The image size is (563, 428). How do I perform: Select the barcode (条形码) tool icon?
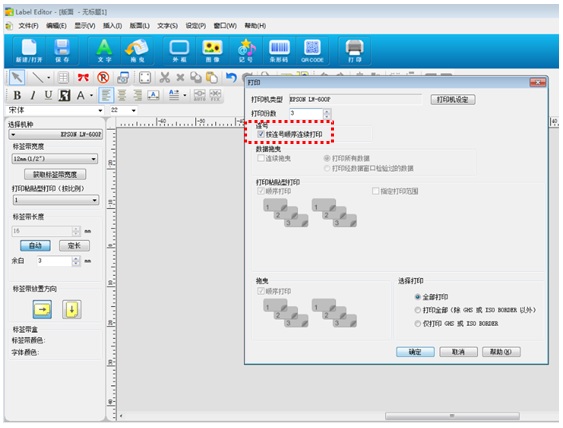pyautogui.click(x=279, y=51)
